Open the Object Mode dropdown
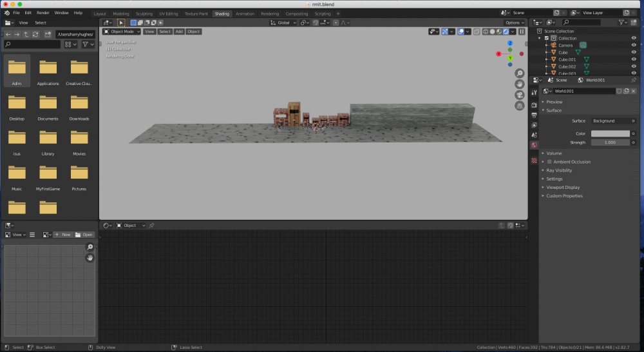The height and width of the screenshot is (352, 644). coord(122,32)
